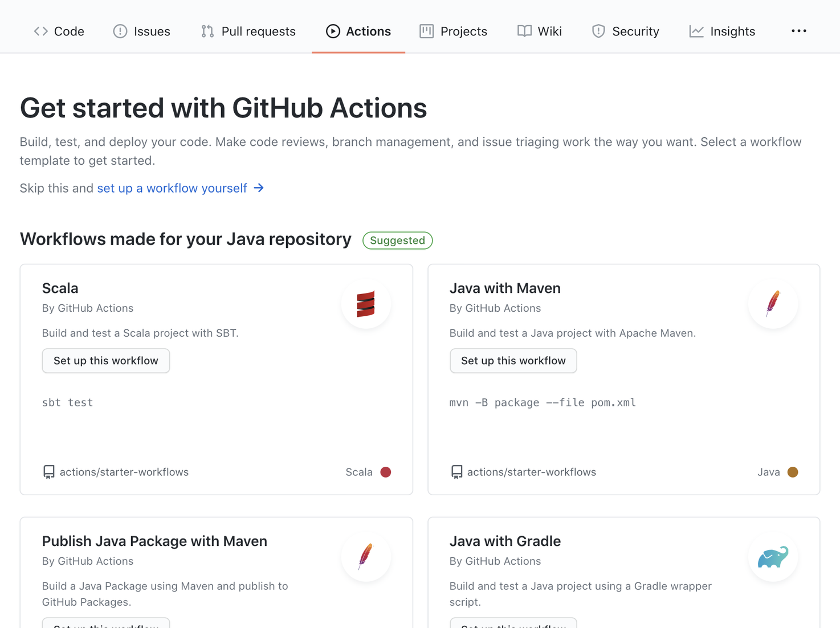
Task: Click the Actions play icon
Action: tap(333, 31)
